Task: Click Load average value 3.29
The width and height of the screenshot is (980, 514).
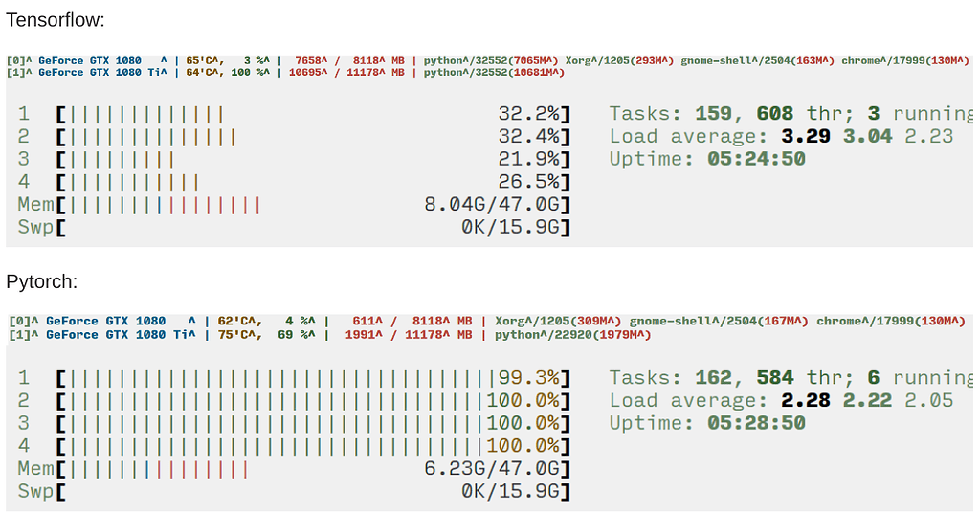Action: point(805,136)
